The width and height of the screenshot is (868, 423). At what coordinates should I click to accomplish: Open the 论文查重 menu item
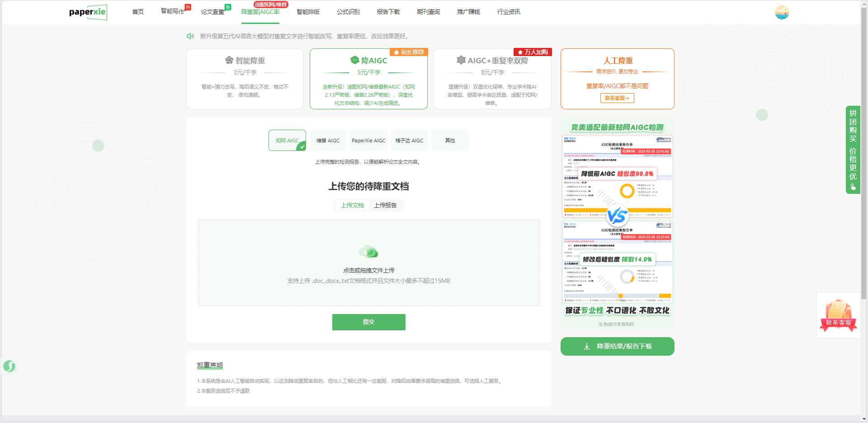[x=212, y=12]
